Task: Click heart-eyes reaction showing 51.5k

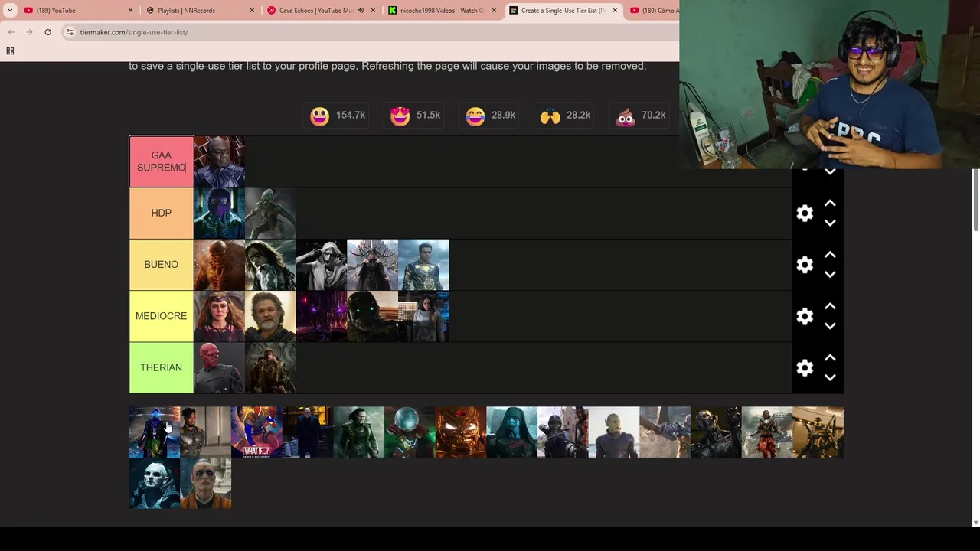Action: point(415,116)
